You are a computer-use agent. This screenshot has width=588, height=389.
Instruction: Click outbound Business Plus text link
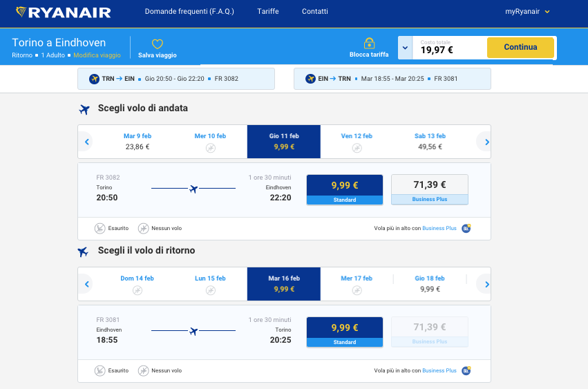pos(439,228)
